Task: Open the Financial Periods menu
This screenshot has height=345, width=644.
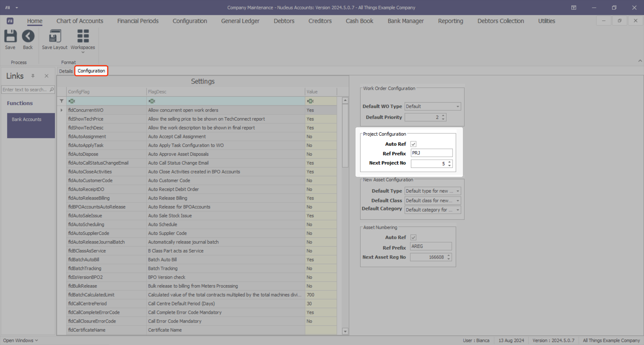Action: (x=138, y=21)
